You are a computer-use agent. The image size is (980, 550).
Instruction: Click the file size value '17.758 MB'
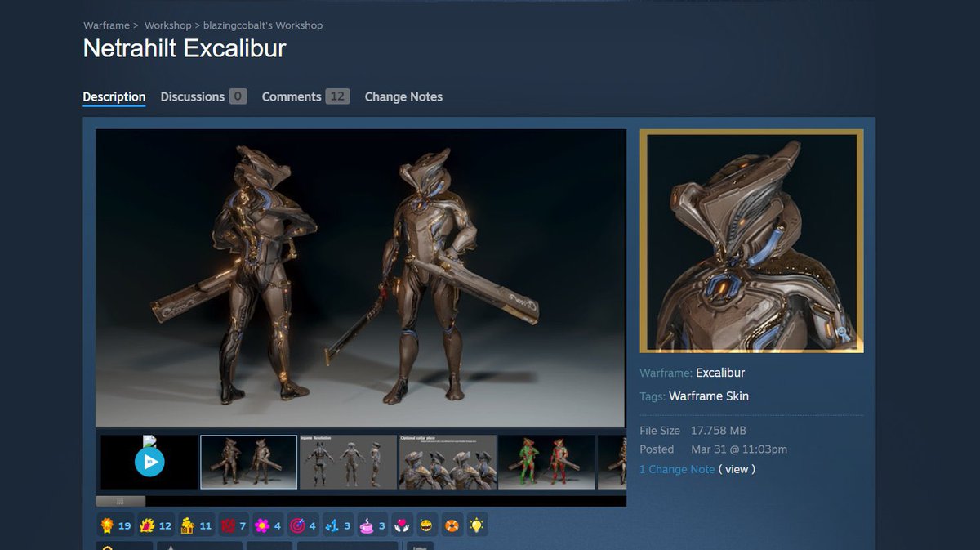719,431
